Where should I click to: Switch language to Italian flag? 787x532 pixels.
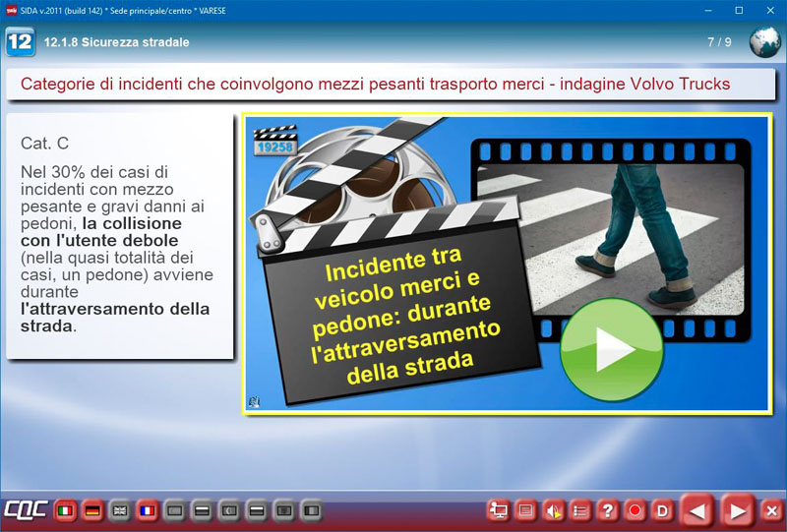coord(66,511)
